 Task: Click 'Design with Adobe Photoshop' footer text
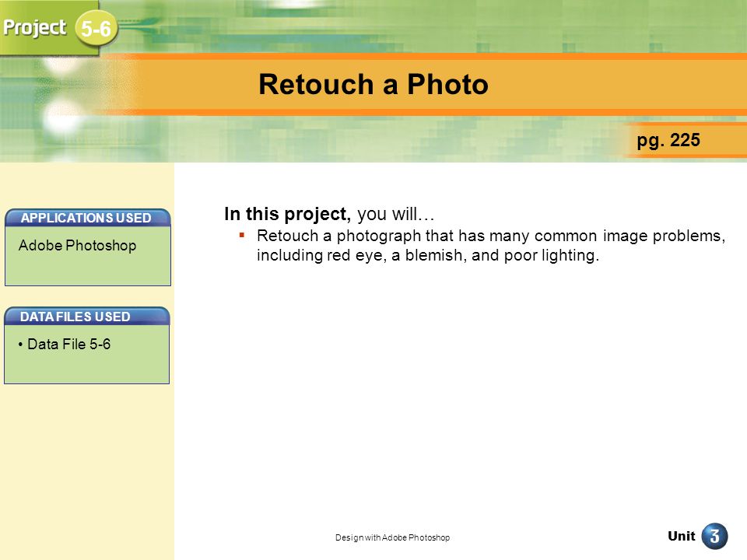click(392, 537)
